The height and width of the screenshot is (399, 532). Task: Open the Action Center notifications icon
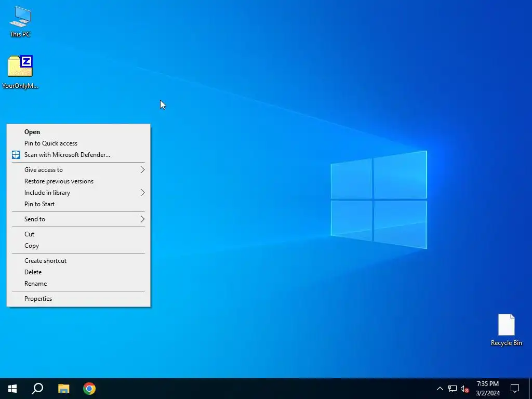click(515, 389)
